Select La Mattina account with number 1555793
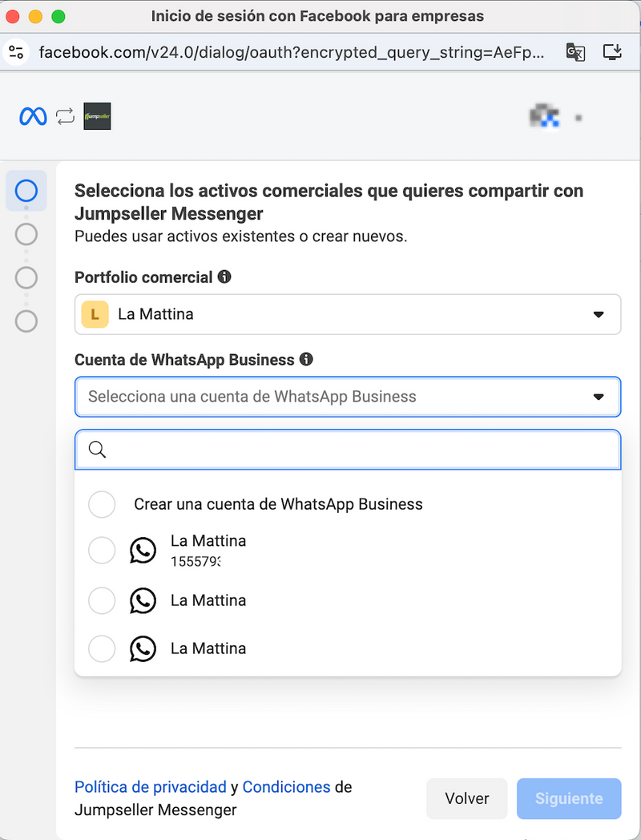 (102, 551)
